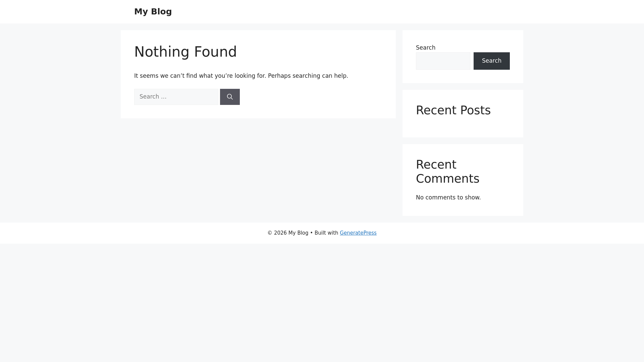Click the Recent Posts widget heading

pos(453,110)
